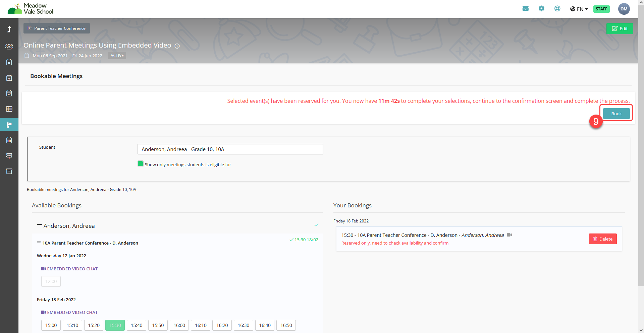Viewport: 644px width, 333px height.
Task: Go back to Parent Teacher Conference
Action: [x=56, y=28]
